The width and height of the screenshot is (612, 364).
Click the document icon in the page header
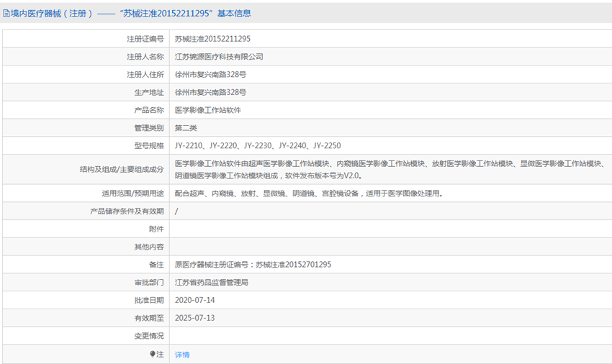tap(6, 13)
